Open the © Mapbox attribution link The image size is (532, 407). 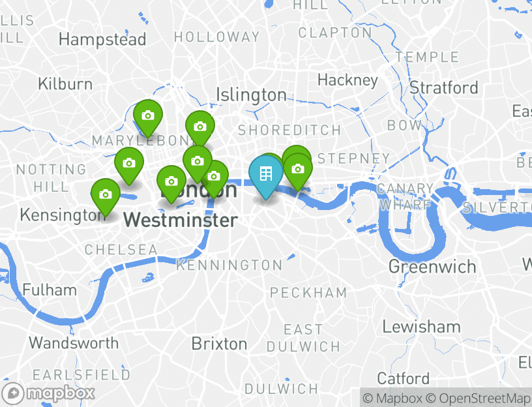(x=392, y=398)
